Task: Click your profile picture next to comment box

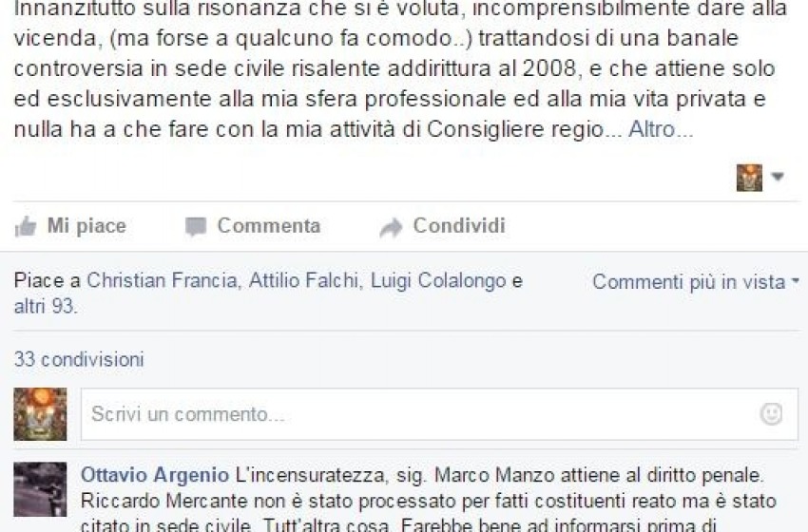Action: pyautogui.click(x=40, y=414)
